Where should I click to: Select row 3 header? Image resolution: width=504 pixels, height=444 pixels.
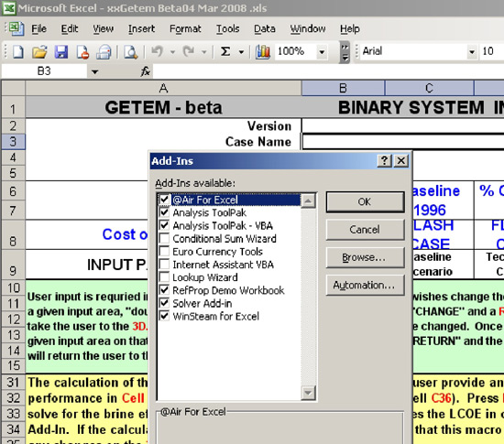click(13, 142)
